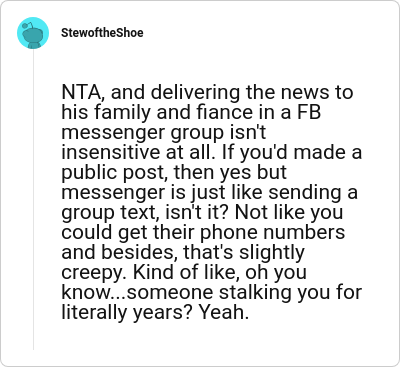Image resolution: width=400 pixels, height=367 pixels.
Task: Click the antenna on the Snoo avatar
Action: (x=31, y=24)
